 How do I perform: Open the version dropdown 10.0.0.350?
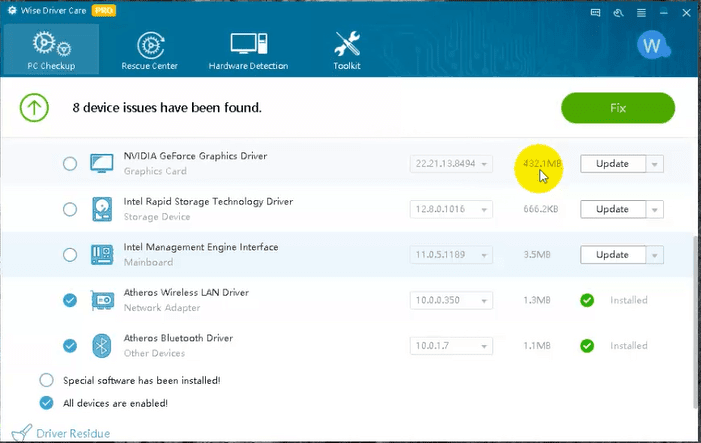click(451, 300)
